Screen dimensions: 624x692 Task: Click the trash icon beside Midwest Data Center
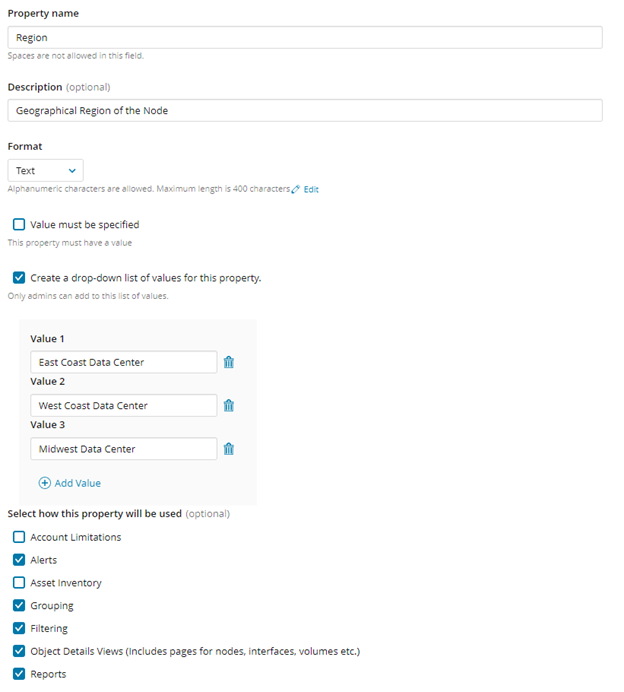228,449
